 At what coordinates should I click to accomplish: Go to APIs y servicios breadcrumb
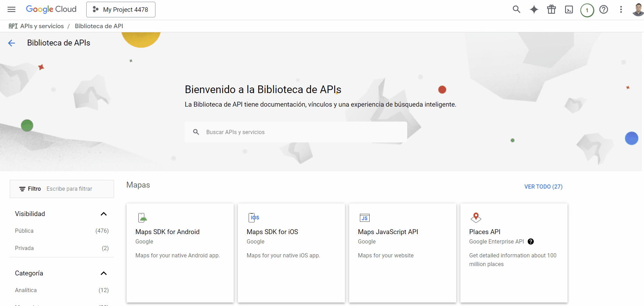(42, 26)
